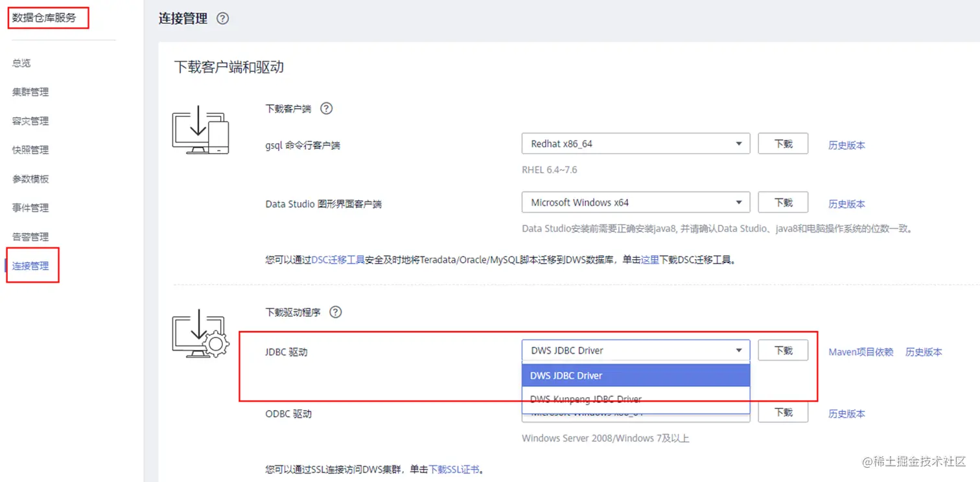This screenshot has width=980, height=482.
Task: Open 历史版本 link for ODBC driver
Action: pyautogui.click(x=846, y=413)
